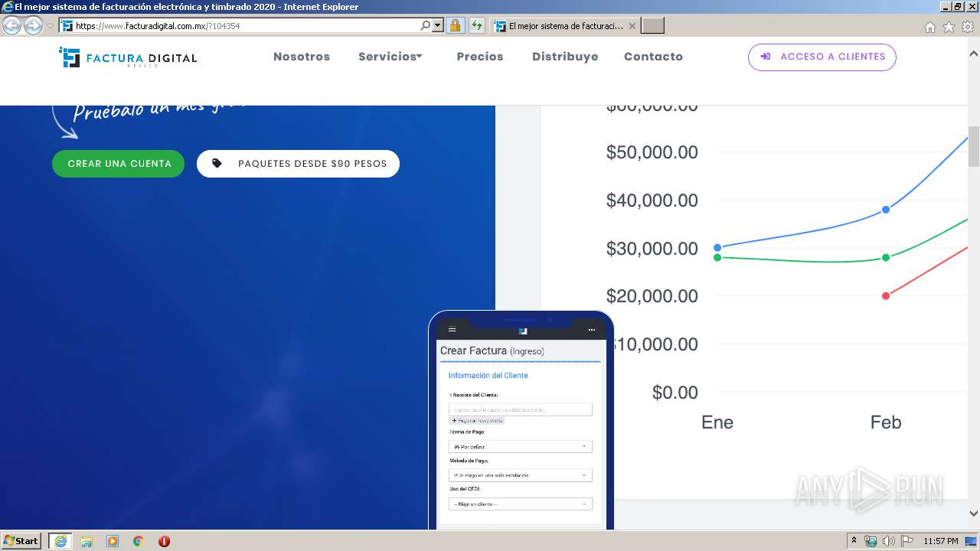Click the green data point at Ene
980x551 pixels.
point(717,258)
